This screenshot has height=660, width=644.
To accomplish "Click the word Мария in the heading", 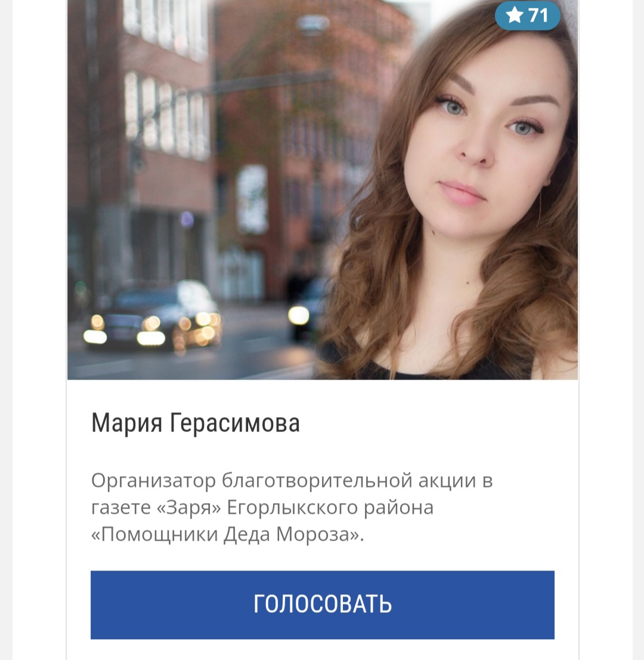I will (x=126, y=422).
